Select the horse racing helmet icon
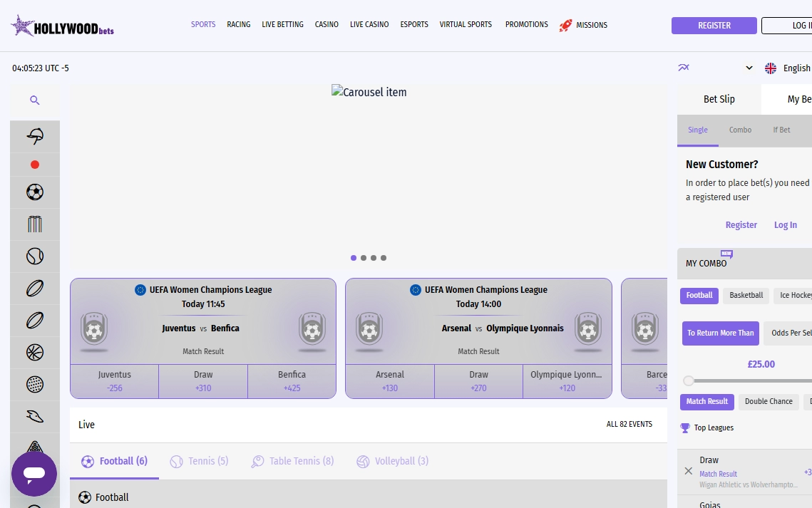This screenshot has width=812, height=508. click(x=35, y=137)
